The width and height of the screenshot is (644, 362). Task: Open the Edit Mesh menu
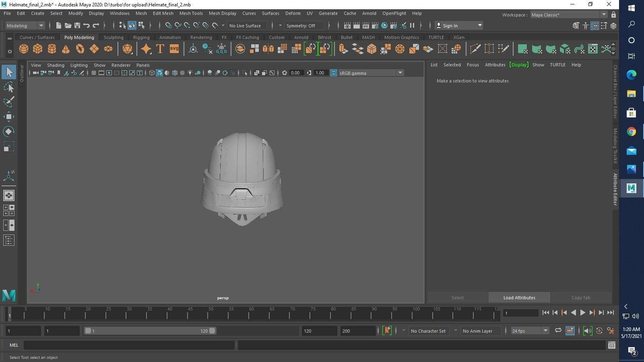click(163, 13)
